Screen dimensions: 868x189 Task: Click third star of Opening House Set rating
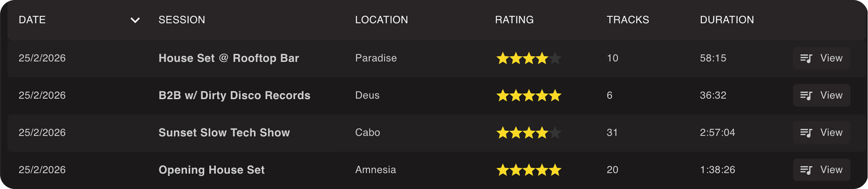coord(529,170)
